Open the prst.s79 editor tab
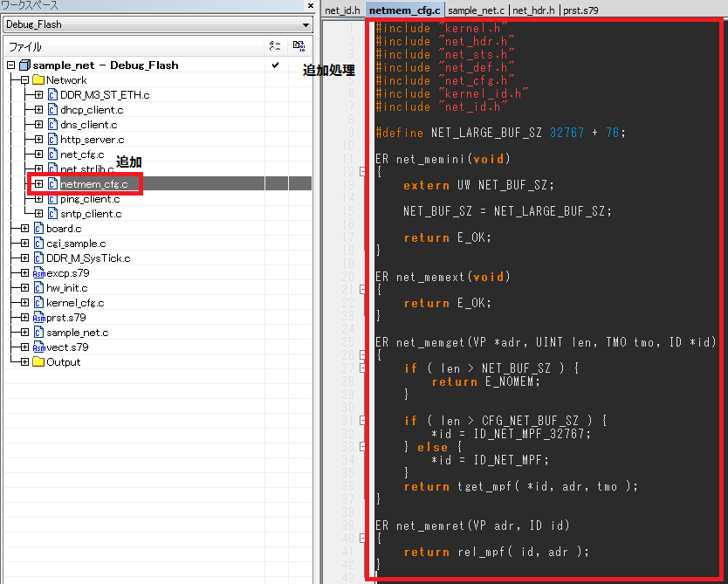728x584 pixels. point(580,10)
